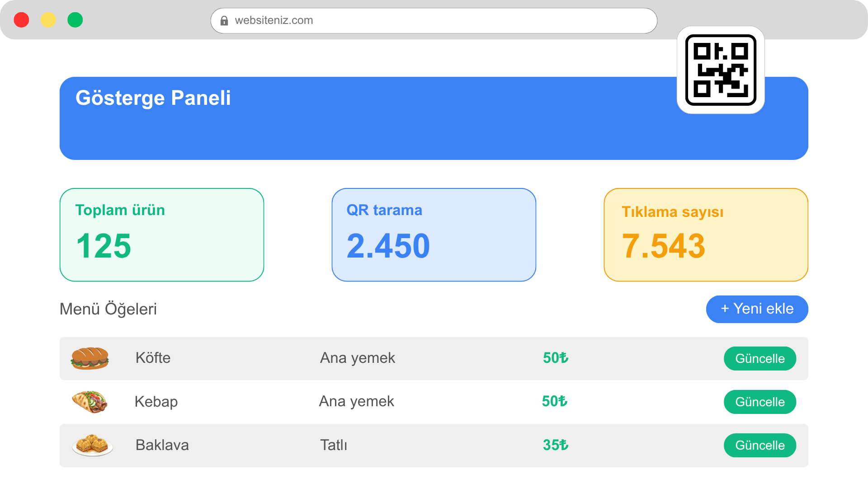Open the Toplam ürün stat card
Screen dimensions: 868x488
161,235
